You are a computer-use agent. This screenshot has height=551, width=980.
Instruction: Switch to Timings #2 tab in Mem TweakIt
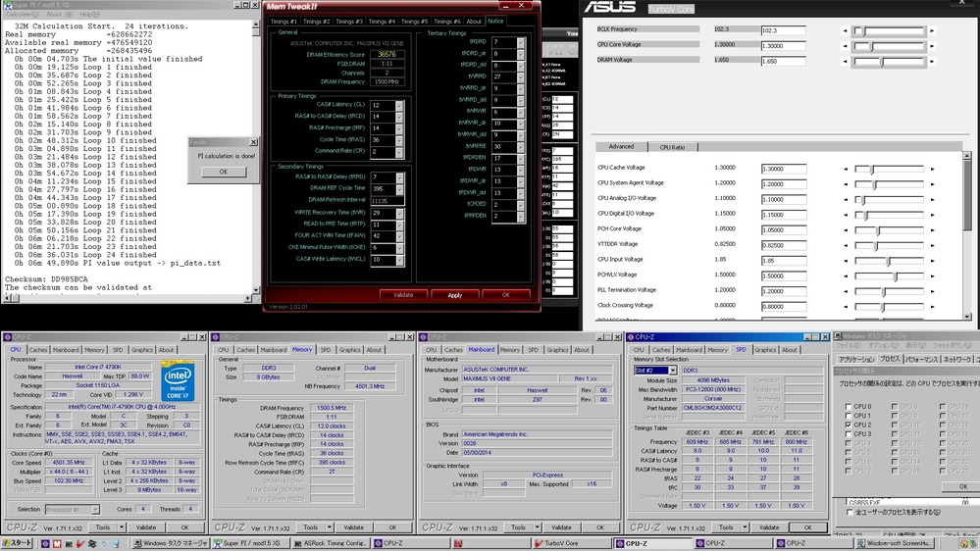316,22
